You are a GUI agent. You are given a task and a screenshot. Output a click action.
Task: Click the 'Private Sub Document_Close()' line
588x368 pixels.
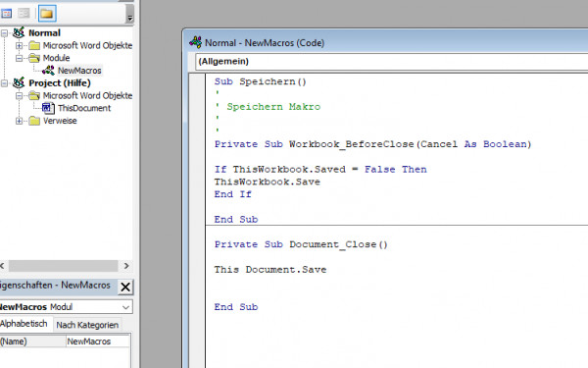coord(301,244)
